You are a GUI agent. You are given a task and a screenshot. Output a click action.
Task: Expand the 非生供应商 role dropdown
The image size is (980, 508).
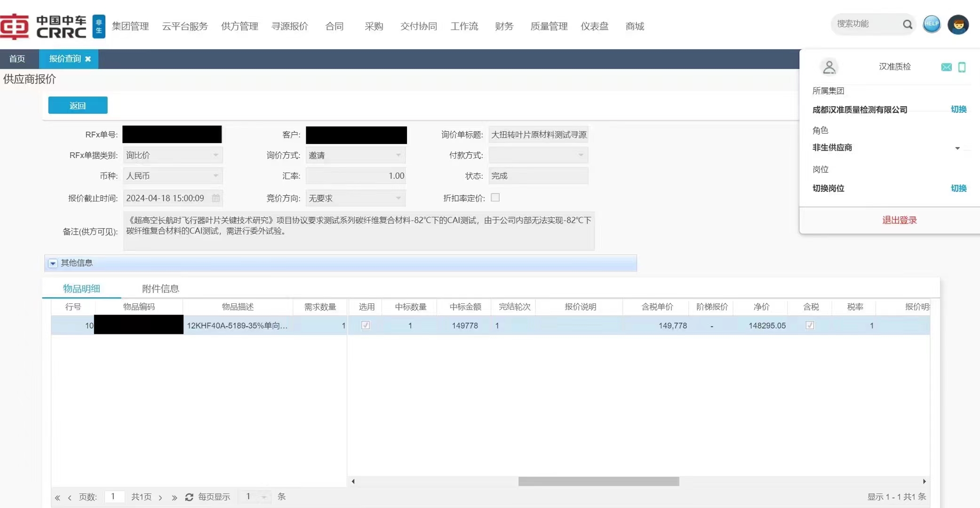tap(957, 148)
